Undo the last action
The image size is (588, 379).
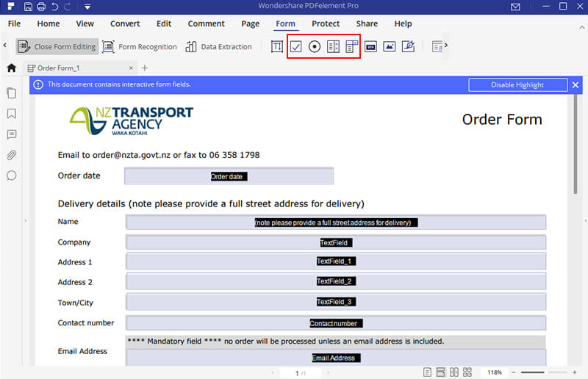point(54,7)
